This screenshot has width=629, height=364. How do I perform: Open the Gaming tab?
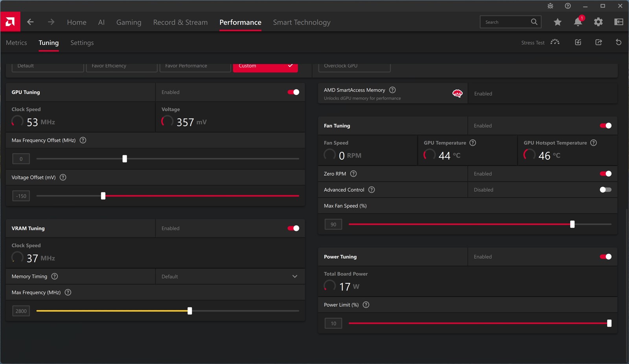129,22
